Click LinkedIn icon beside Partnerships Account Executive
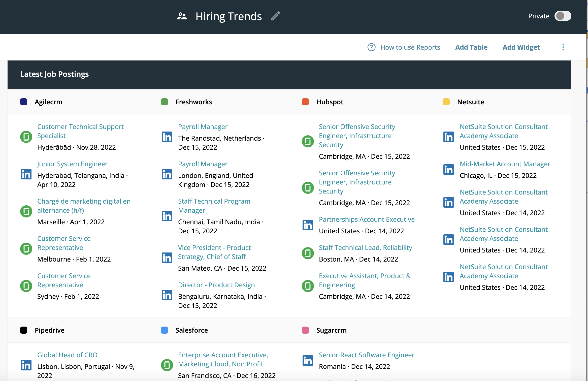Viewport: 588px width, 381px height. click(308, 225)
